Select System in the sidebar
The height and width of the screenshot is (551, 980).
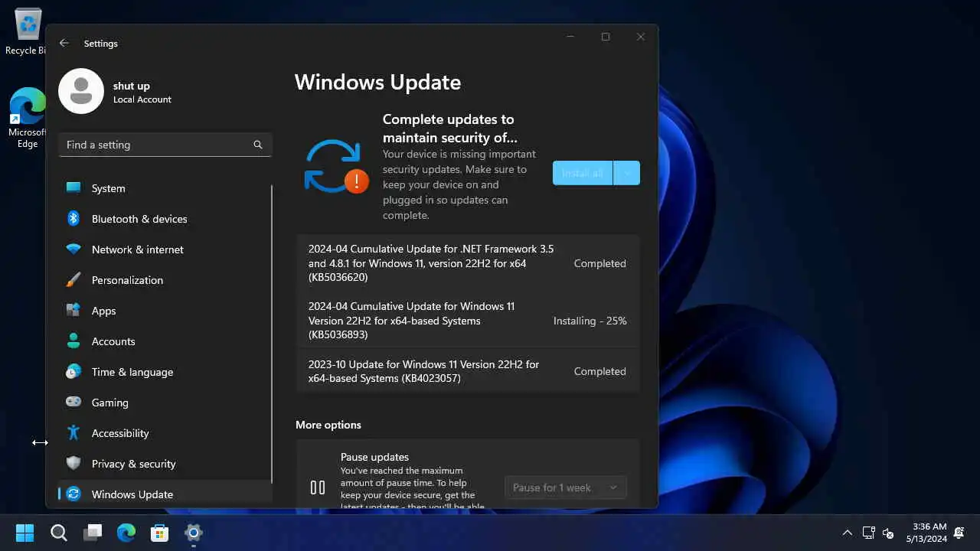[165, 188]
